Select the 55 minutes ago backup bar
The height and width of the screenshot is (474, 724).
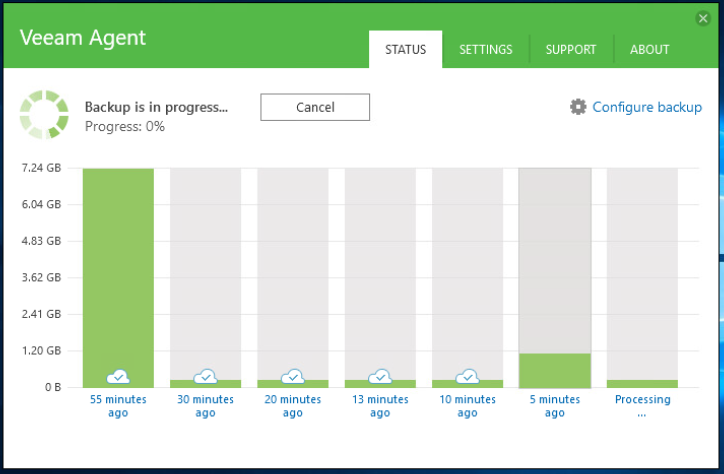click(118, 278)
